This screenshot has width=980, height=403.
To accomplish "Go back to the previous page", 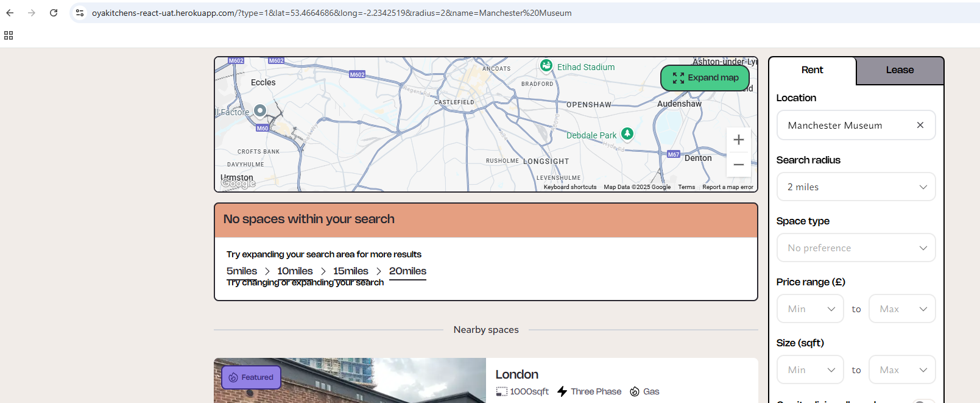I will point(10,13).
